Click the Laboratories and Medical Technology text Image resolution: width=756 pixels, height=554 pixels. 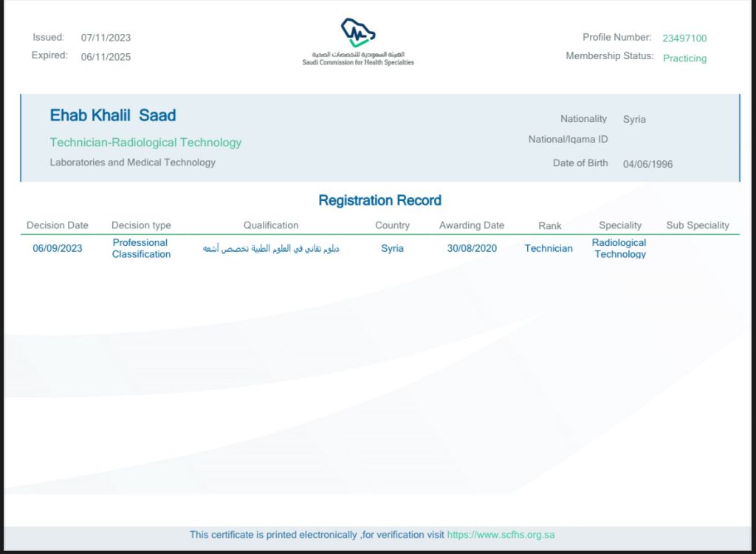[x=133, y=163]
